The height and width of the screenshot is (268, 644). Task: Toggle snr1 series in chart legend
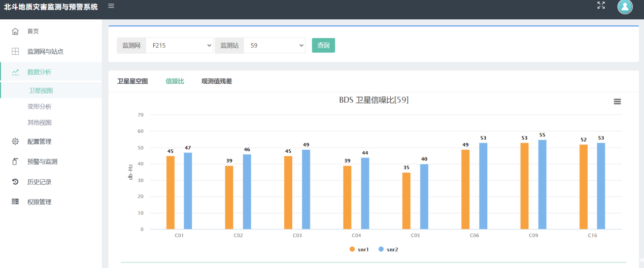click(359, 249)
